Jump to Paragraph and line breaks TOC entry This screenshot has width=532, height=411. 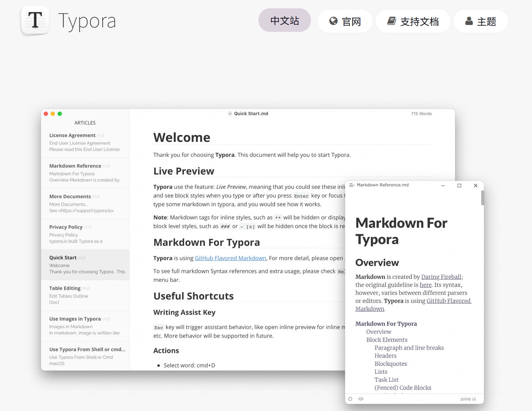[409, 348]
